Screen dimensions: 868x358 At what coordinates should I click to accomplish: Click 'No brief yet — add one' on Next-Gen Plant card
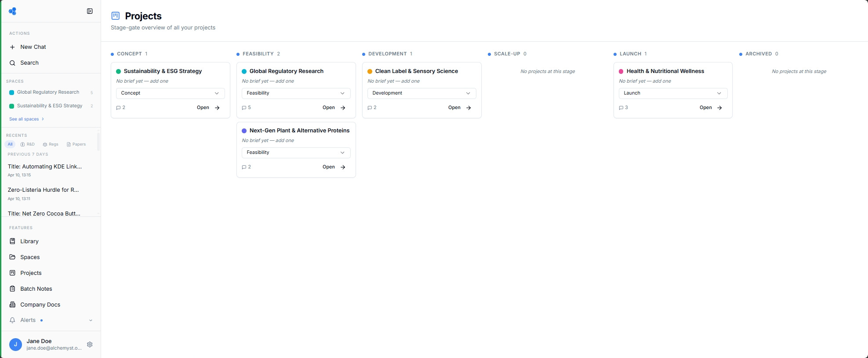(x=268, y=140)
